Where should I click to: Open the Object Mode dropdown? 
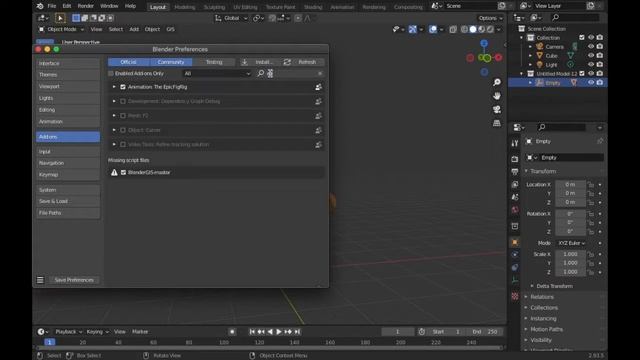[61, 29]
